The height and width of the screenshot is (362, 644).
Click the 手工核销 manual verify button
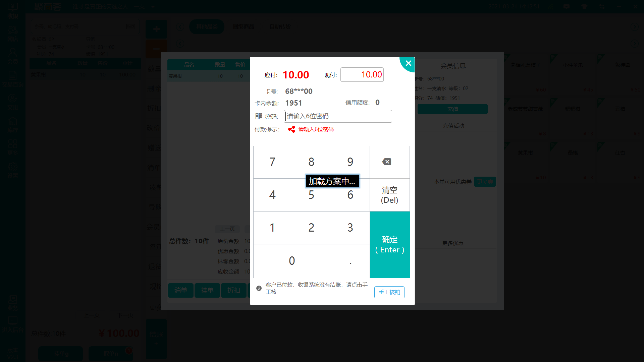(x=389, y=292)
